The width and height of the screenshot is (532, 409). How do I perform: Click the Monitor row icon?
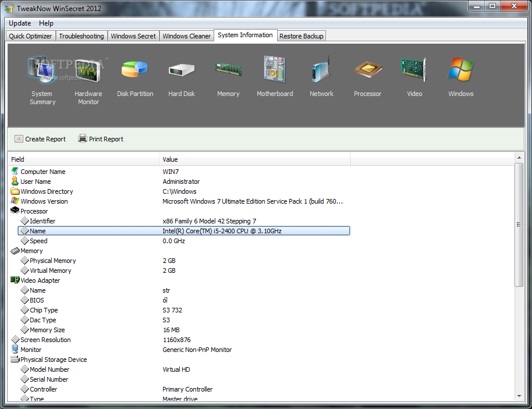pos(15,349)
